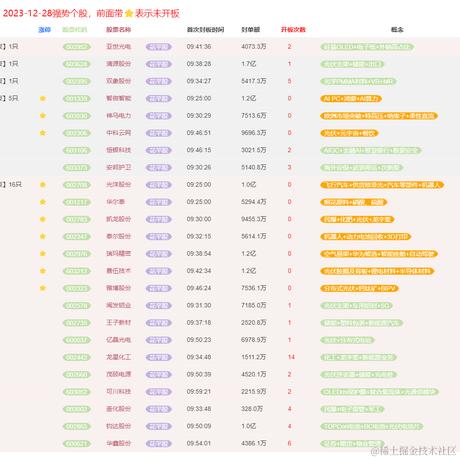Image resolution: width=460 pixels, height=460 pixels.
Task: Open stock name 茂硕电源
Action: pos(118,374)
